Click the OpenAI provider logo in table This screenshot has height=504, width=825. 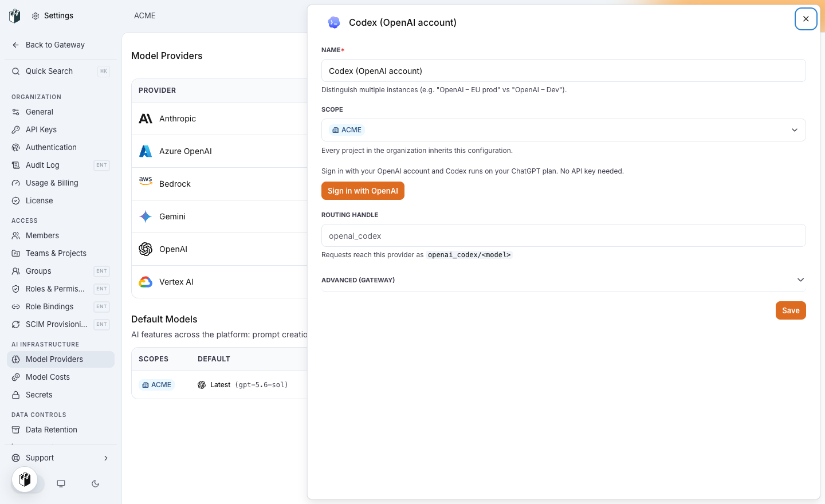pyautogui.click(x=146, y=249)
